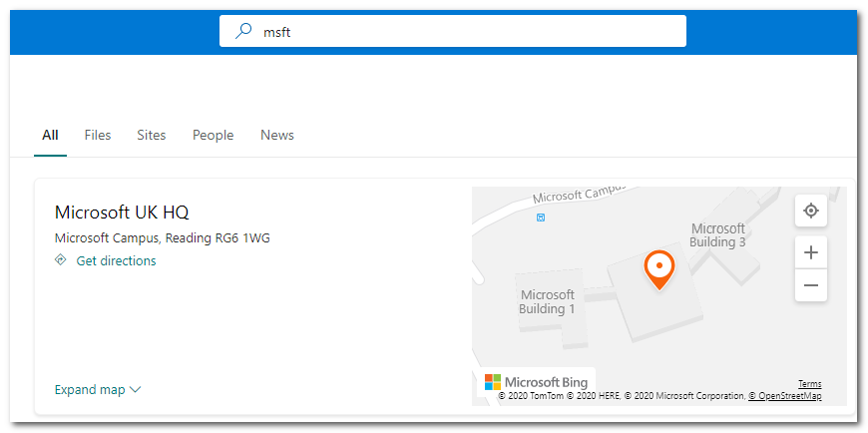Image resolution: width=868 pixels, height=433 pixels.
Task: Expand the map using Expand map
Action: pyautogui.click(x=90, y=390)
